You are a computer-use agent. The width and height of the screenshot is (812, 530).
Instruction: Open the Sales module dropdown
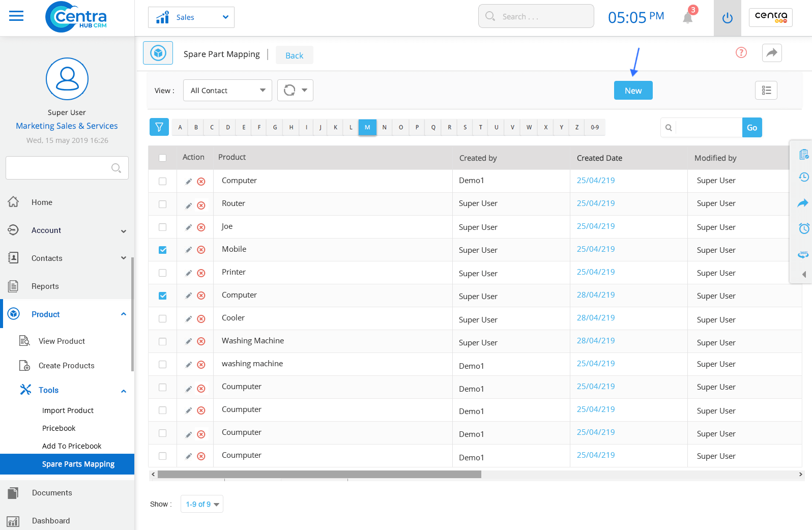pos(191,17)
